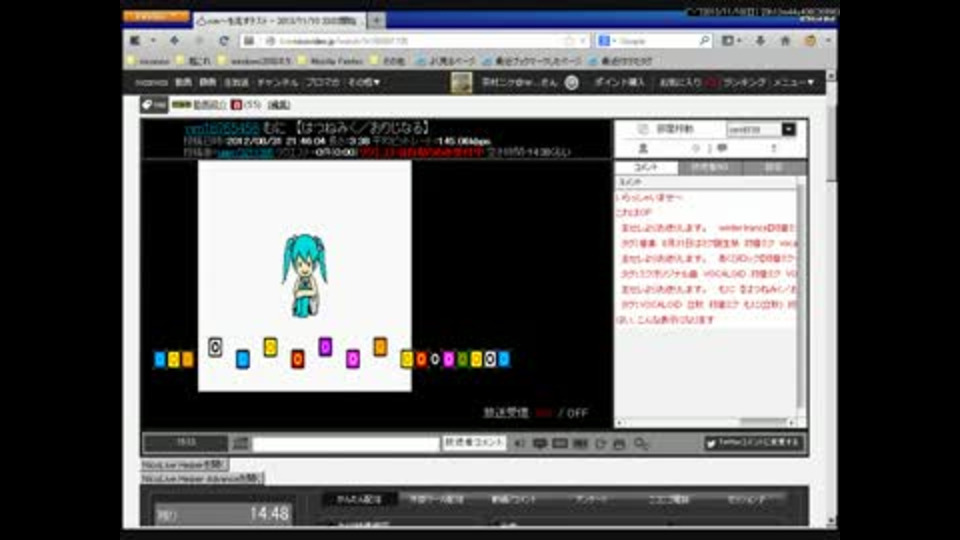
Task: Expand the その他 dropdown in the Niconico header
Action: [364, 82]
